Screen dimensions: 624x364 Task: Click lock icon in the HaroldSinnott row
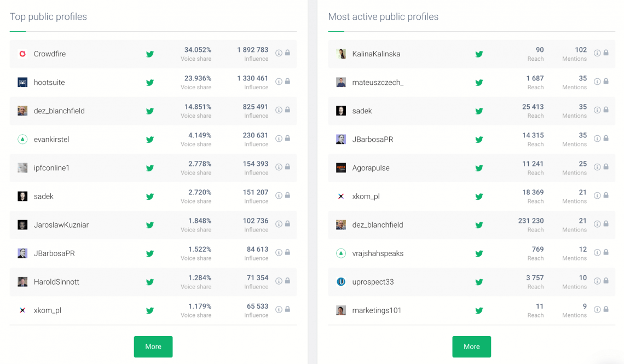287,281
